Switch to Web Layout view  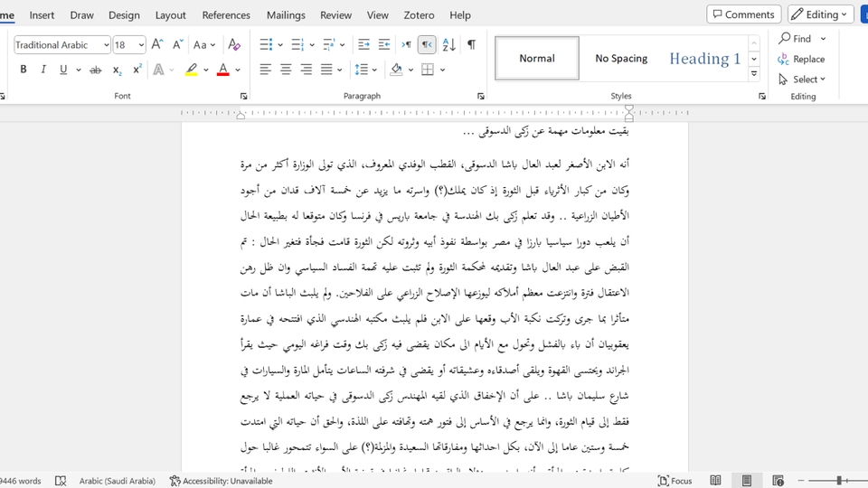(778, 480)
